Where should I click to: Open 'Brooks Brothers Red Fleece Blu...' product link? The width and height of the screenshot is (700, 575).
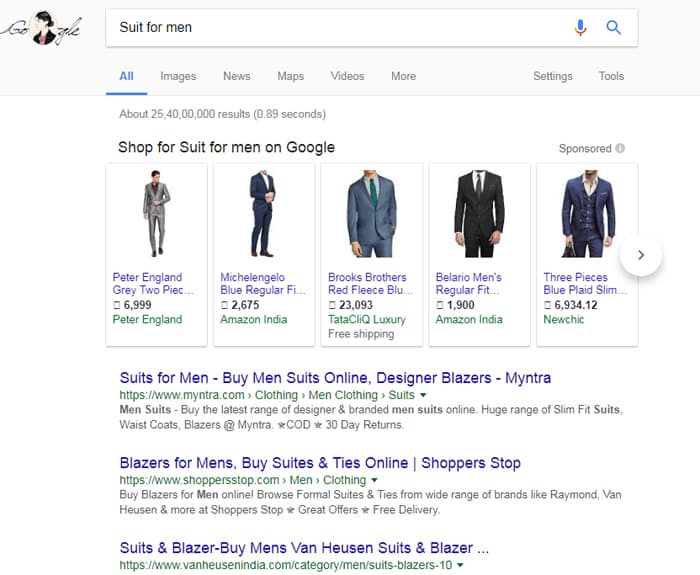pos(371,283)
